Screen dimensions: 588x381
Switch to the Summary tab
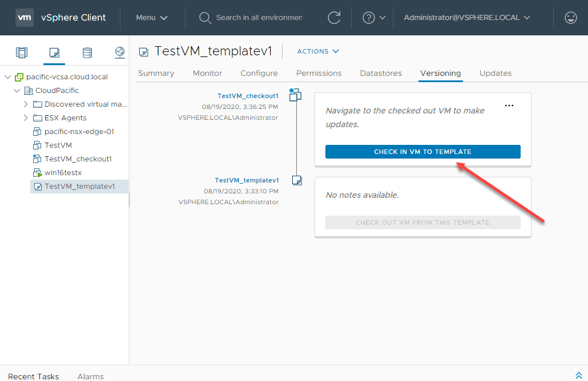click(x=156, y=74)
